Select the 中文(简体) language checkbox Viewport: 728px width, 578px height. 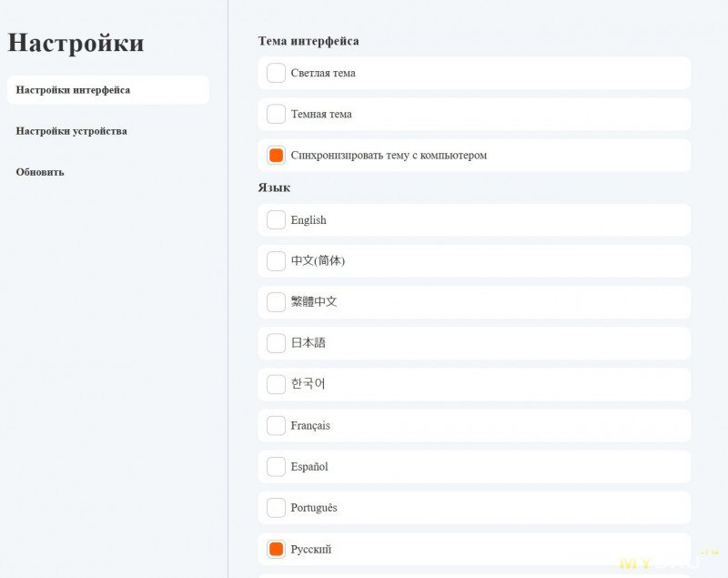[276, 261]
